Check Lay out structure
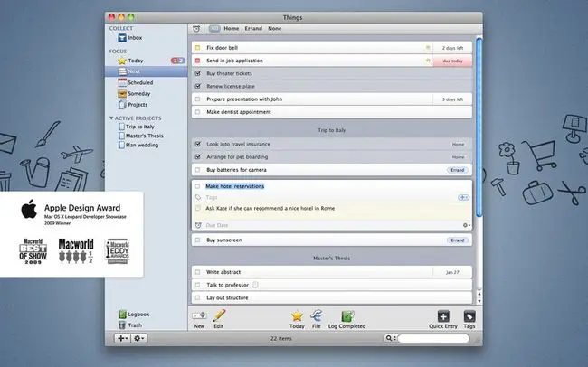 click(x=197, y=297)
